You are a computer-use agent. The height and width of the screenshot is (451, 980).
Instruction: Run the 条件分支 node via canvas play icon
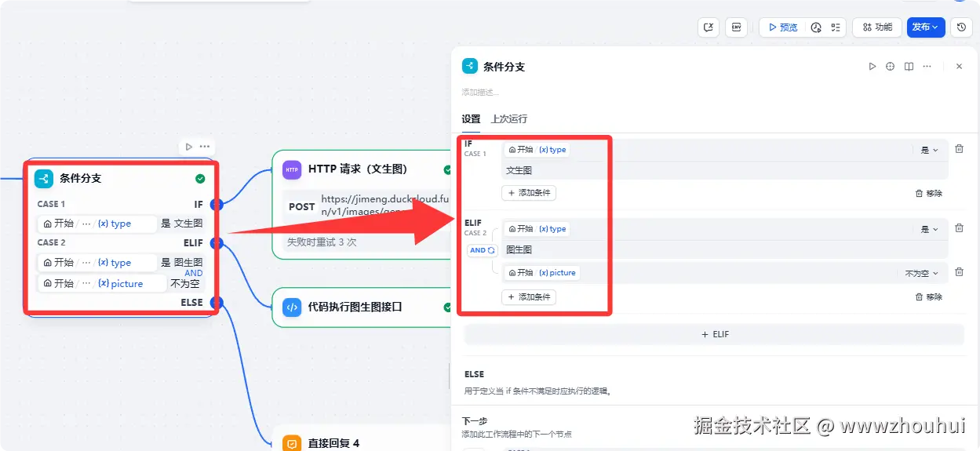188,147
